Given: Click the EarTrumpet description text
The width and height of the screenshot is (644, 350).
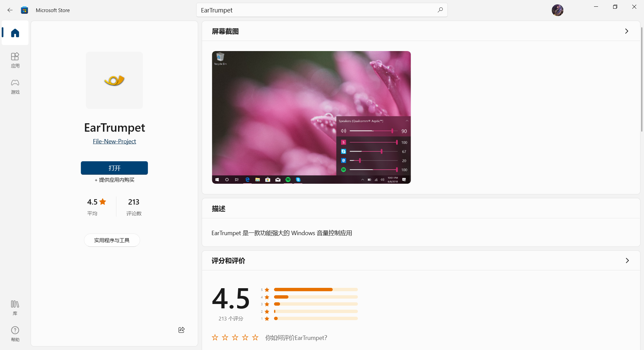Looking at the screenshot, I should click(x=282, y=233).
